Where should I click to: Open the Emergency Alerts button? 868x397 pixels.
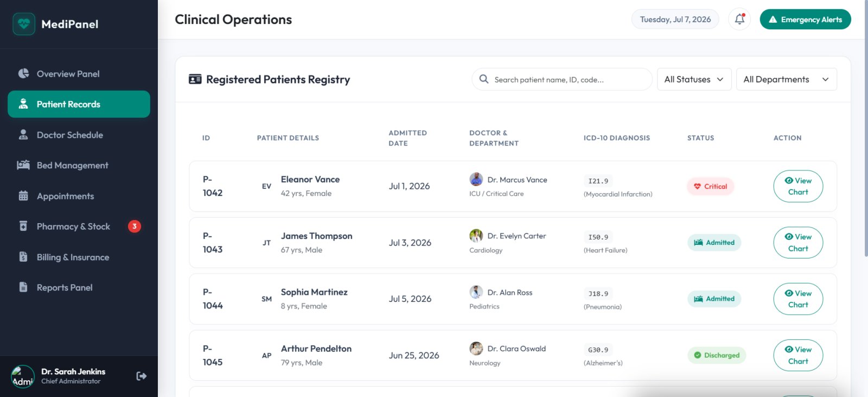[x=805, y=20]
